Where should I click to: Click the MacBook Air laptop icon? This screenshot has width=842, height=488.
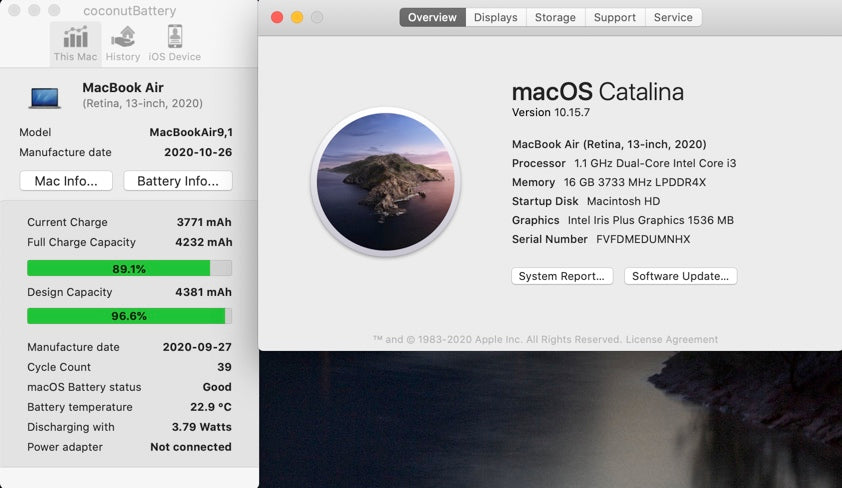tap(45, 98)
